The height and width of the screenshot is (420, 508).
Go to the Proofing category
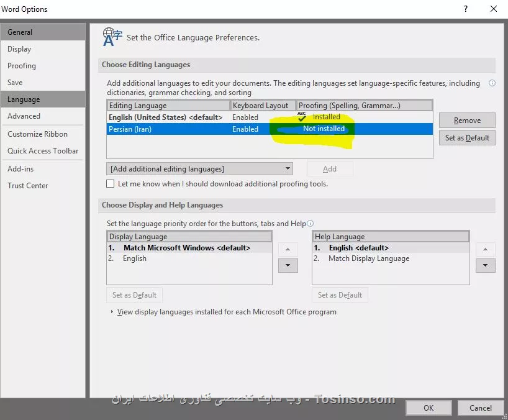[x=43, y=66]
